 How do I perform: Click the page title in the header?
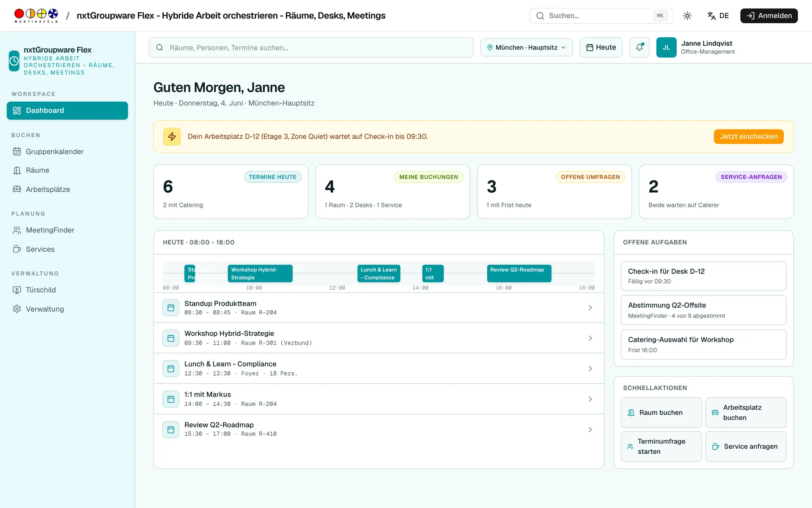point(231,16)
